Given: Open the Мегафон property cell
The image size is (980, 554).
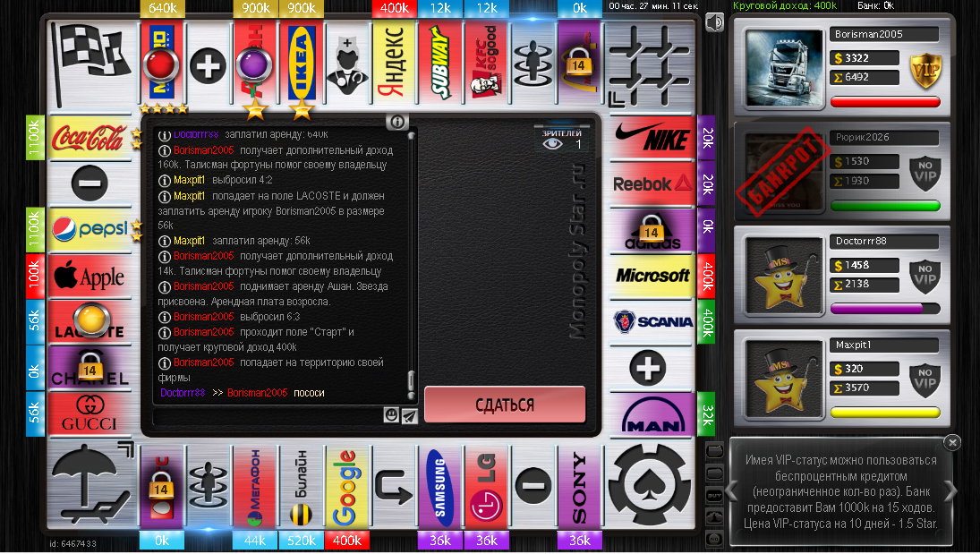Looking at the screenshot, I should click(254, 486).
